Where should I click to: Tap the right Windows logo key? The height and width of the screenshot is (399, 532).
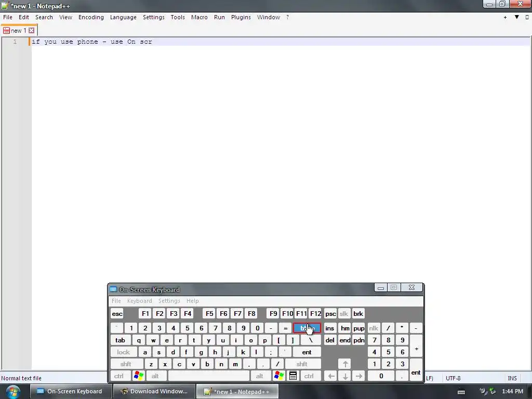pyautogui.click(x=279, y=376)
